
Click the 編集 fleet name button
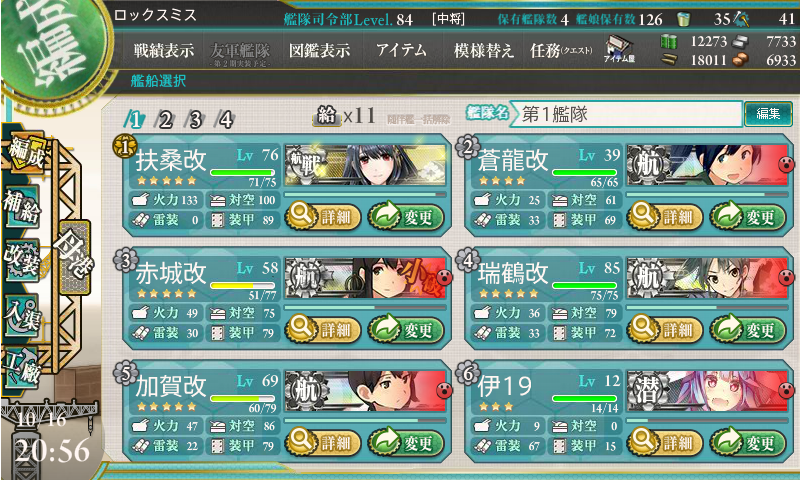click(768, 113)
